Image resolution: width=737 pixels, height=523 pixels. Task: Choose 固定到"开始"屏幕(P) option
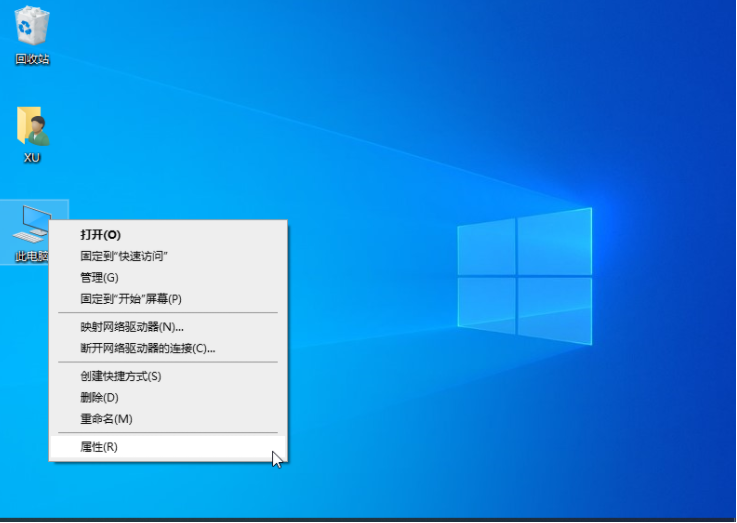point(131,298)
